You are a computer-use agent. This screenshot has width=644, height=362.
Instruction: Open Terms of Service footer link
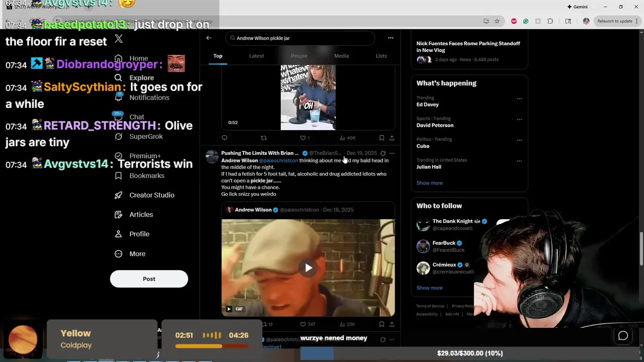[x=430, y=306]
